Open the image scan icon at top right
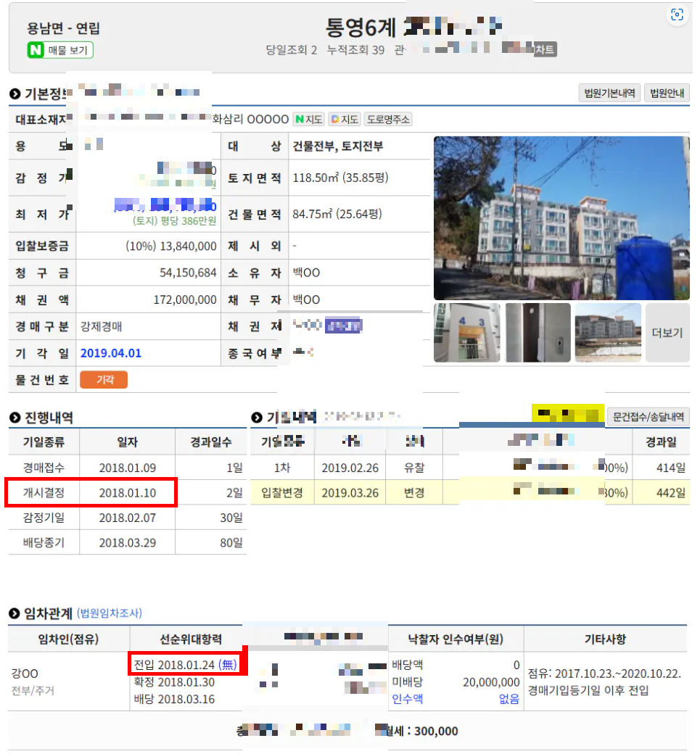Screen dimensions: 700x754 677,14
